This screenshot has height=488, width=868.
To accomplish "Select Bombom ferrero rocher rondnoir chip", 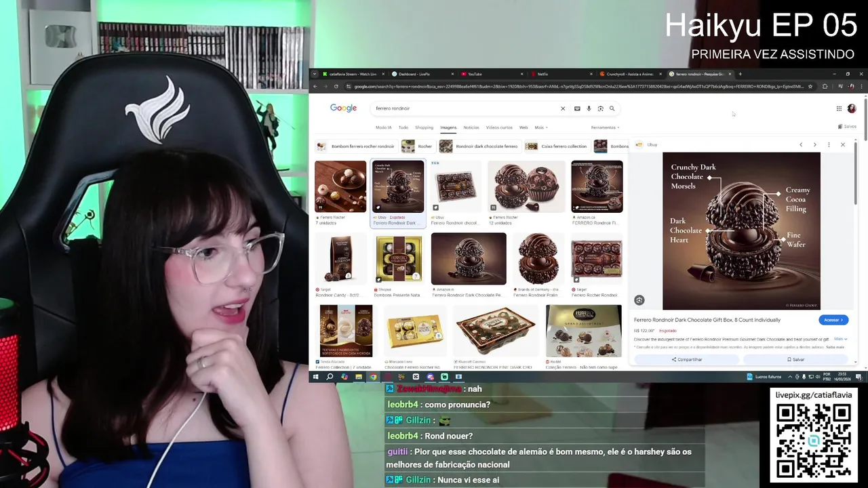I will [x=355, y=146].
